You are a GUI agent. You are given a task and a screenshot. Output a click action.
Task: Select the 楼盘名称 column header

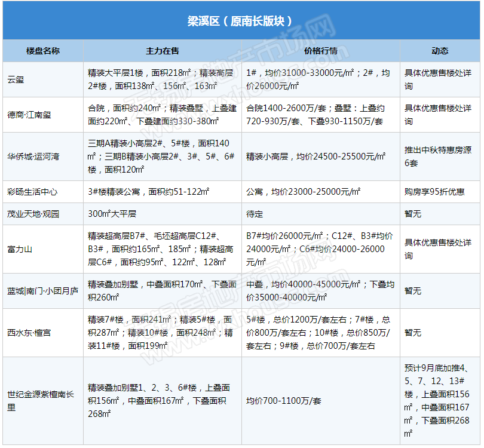click(x=43, y=51)
